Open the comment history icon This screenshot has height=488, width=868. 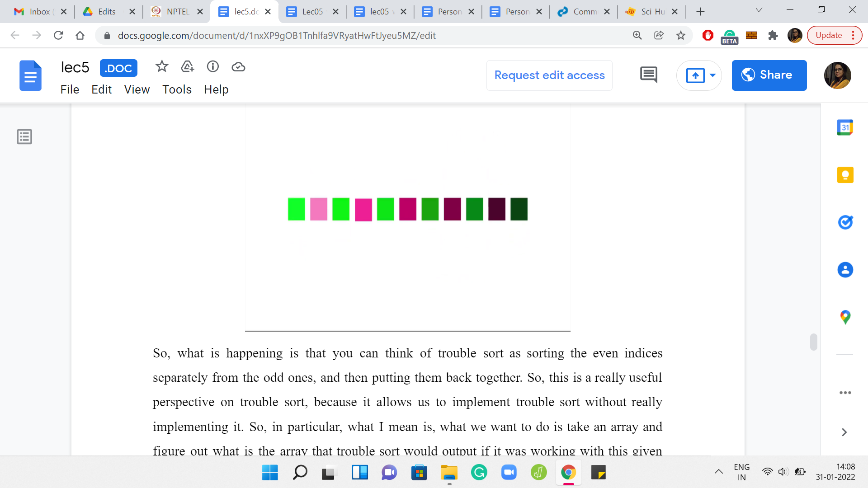[x=648, y=75]
